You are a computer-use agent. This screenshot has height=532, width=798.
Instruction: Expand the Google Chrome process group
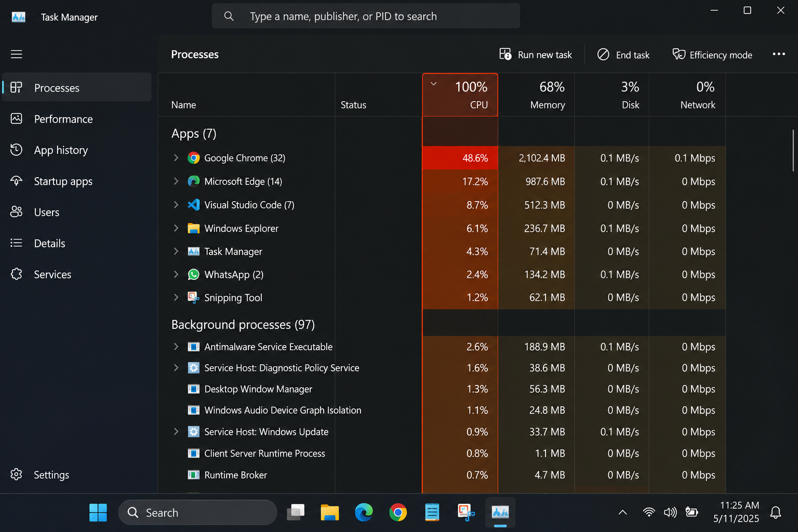click(176, 158)
